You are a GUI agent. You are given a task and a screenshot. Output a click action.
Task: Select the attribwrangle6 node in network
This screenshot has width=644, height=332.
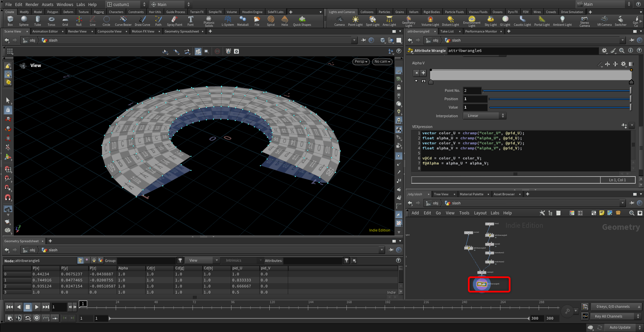[482, 284]
